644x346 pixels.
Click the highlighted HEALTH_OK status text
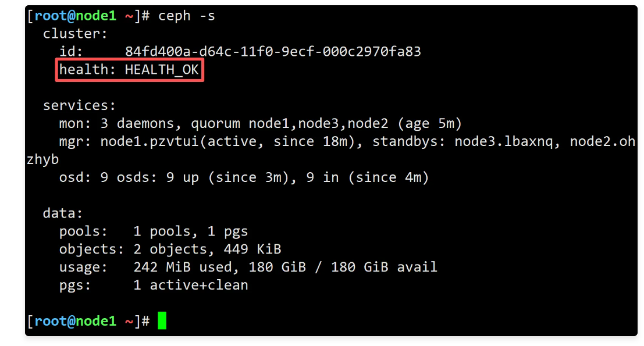162,70
